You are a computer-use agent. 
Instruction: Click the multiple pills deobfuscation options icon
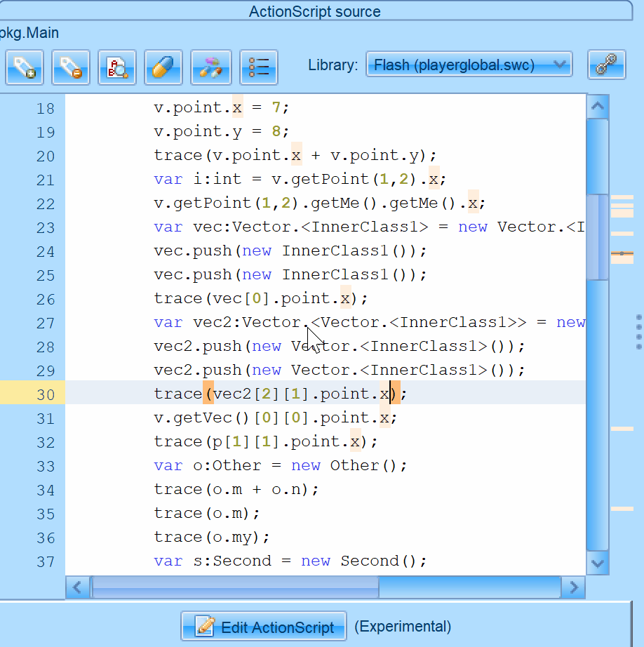(211, 67)
